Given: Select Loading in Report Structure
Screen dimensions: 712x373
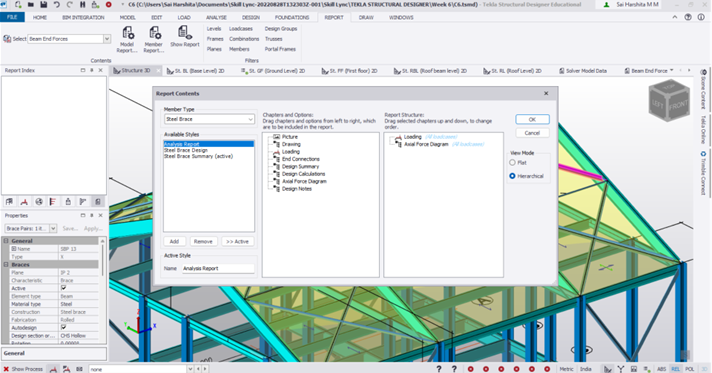Looking at the screenshot, I should tap(412, 137).
